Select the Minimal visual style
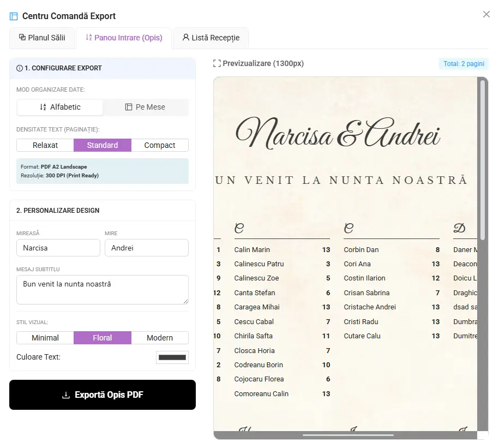499x448 pixels. 45,338
